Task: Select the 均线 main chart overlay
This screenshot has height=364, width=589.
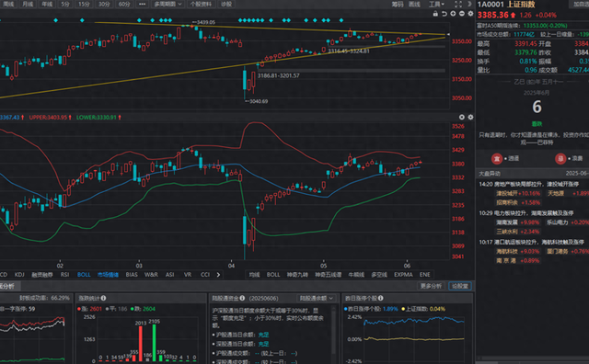Action: pyautogui.click(x=254, y=275)
